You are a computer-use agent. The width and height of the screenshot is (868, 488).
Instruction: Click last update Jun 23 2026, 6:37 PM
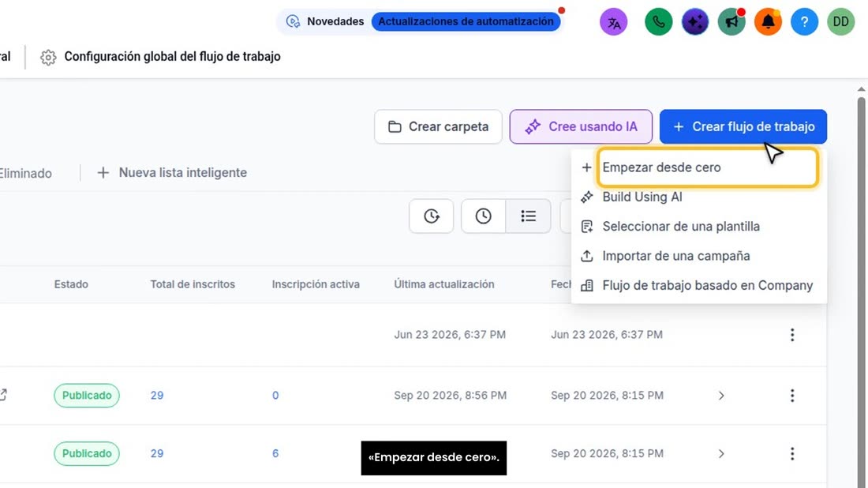[x=450, y=335]
